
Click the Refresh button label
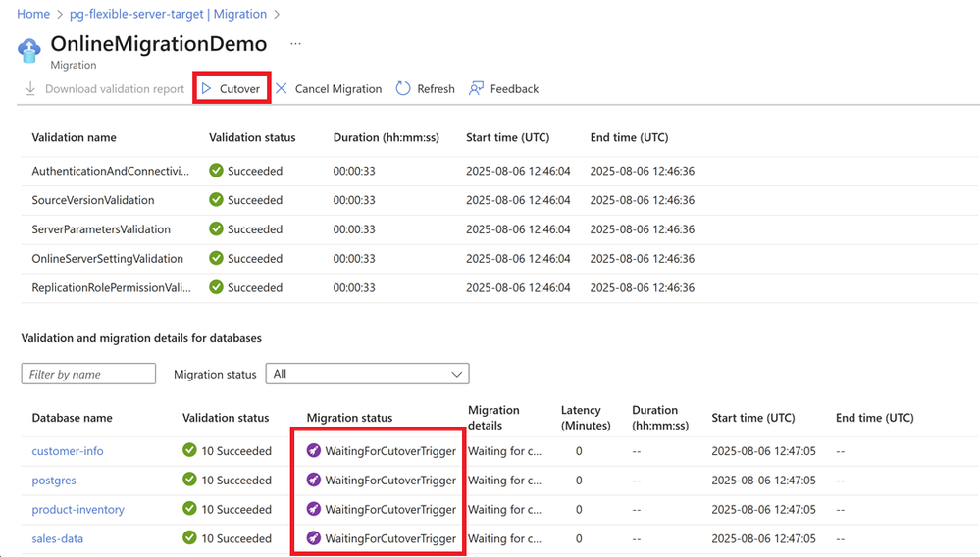click(x=436, y=88)
